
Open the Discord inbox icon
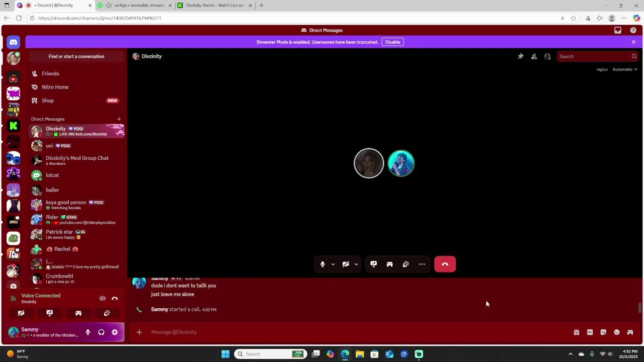coord(618,30)
